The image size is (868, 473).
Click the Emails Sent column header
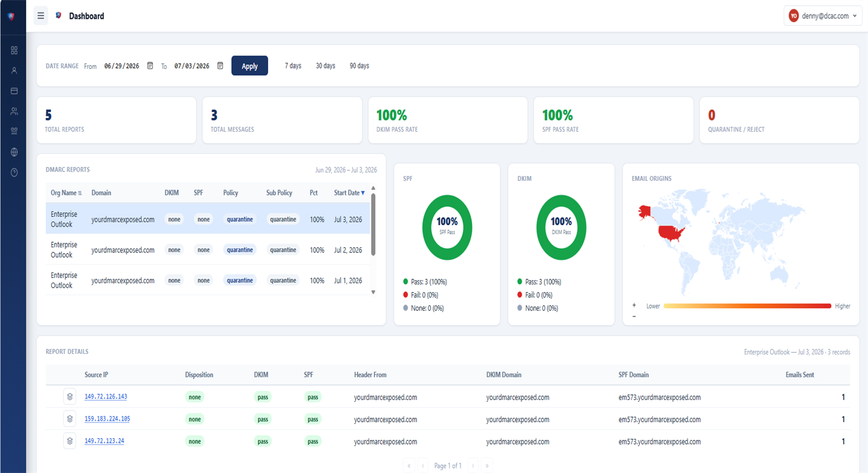click(x=800, y=375)
